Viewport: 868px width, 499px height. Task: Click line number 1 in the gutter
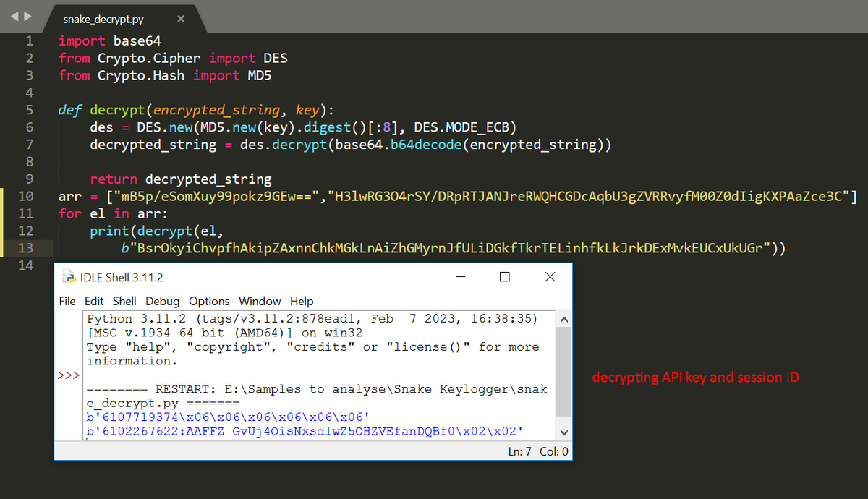[29, 40]
